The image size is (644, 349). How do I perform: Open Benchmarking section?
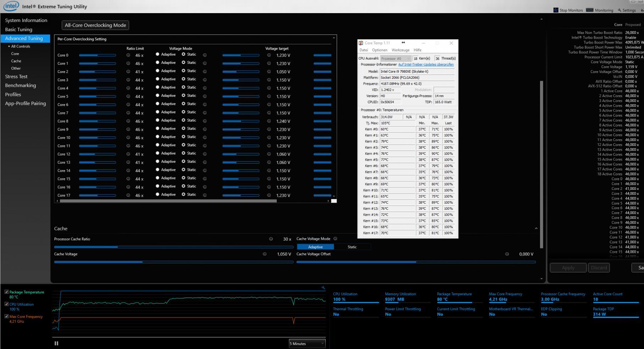pyautogui.click(x=20, y=85)
